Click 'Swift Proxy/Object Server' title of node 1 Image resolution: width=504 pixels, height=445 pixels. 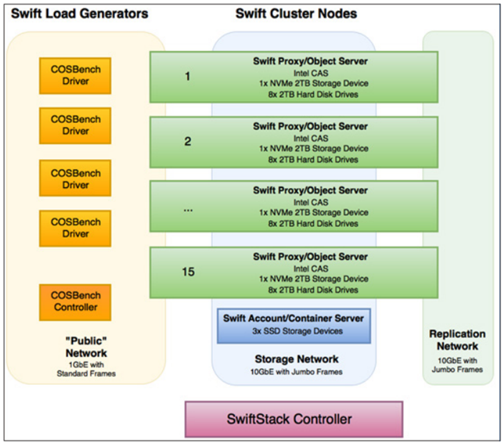click(x=310, y=62)
